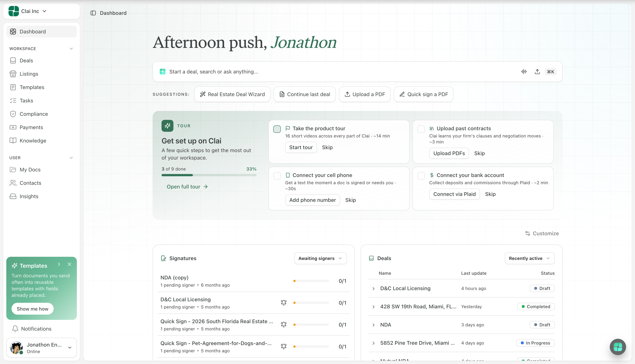Click Jonathon's profile avatar

(16, 347)
